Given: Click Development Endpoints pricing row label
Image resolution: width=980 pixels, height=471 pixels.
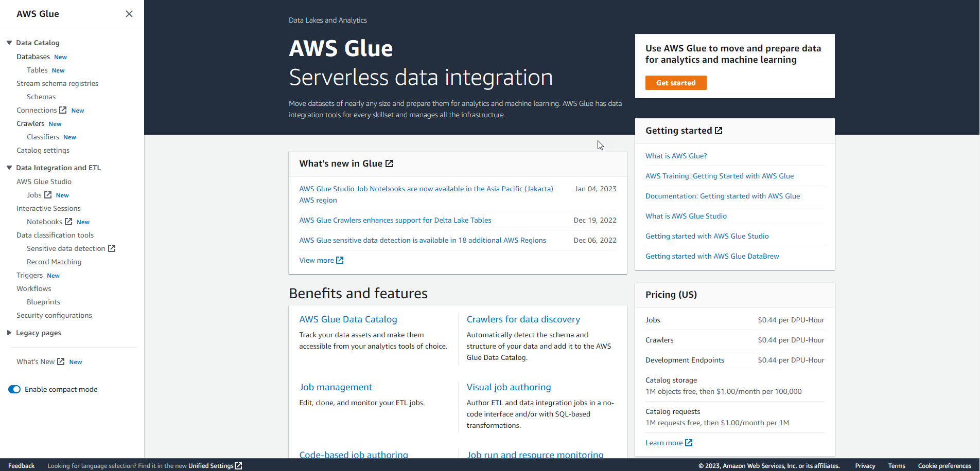Looking at the screenshot, I should (x=685, y=360).
